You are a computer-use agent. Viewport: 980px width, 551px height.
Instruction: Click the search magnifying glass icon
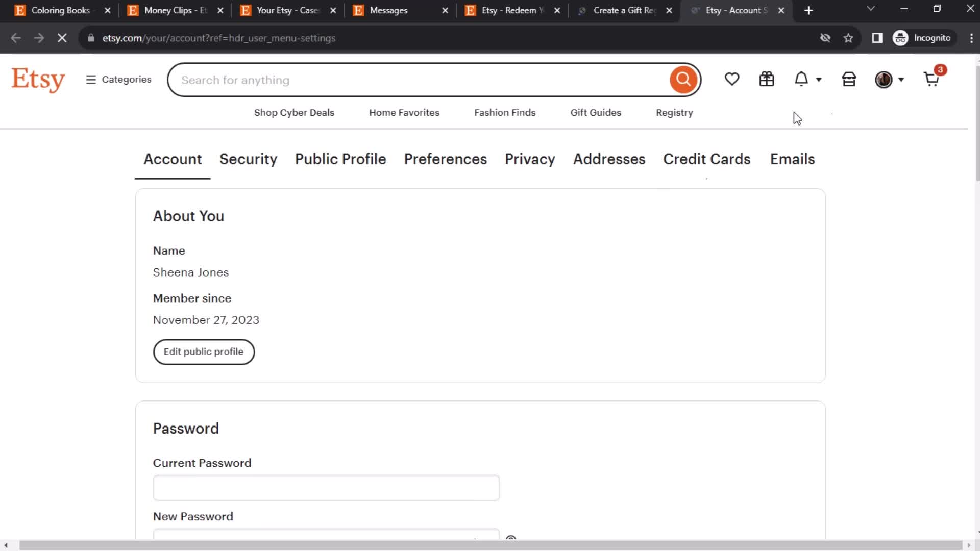(x=684, y=80)
